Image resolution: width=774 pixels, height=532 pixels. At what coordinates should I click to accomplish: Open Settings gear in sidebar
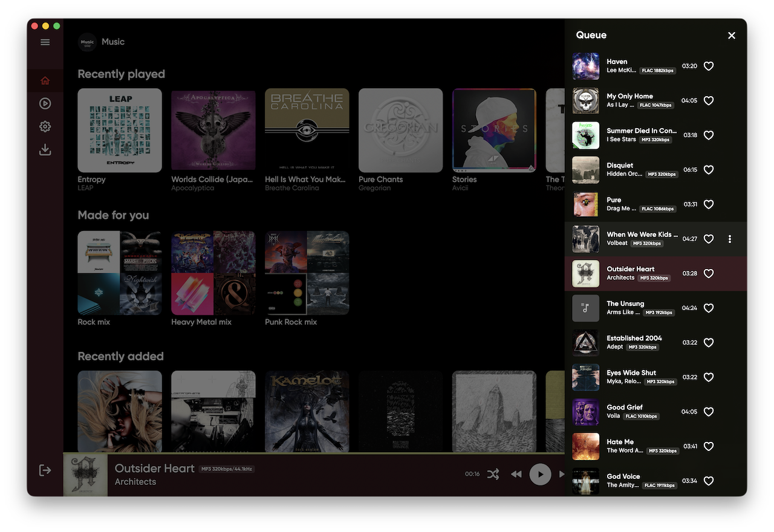tap(45, 126)
